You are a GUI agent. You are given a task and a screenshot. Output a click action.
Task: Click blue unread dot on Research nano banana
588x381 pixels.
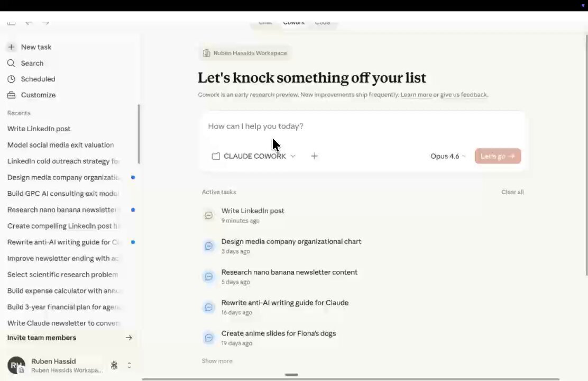point(133,210)
